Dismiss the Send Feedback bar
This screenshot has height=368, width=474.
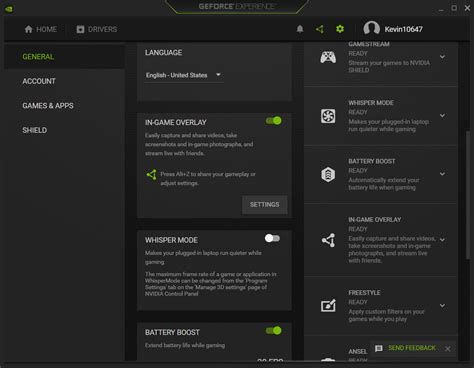tap(448, 349)
